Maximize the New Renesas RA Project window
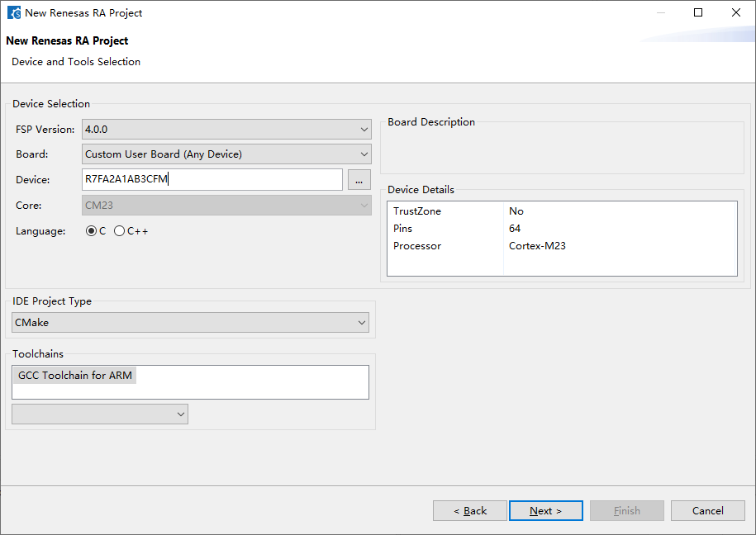This screenshot has height=535, width=756. click(698, 13)
